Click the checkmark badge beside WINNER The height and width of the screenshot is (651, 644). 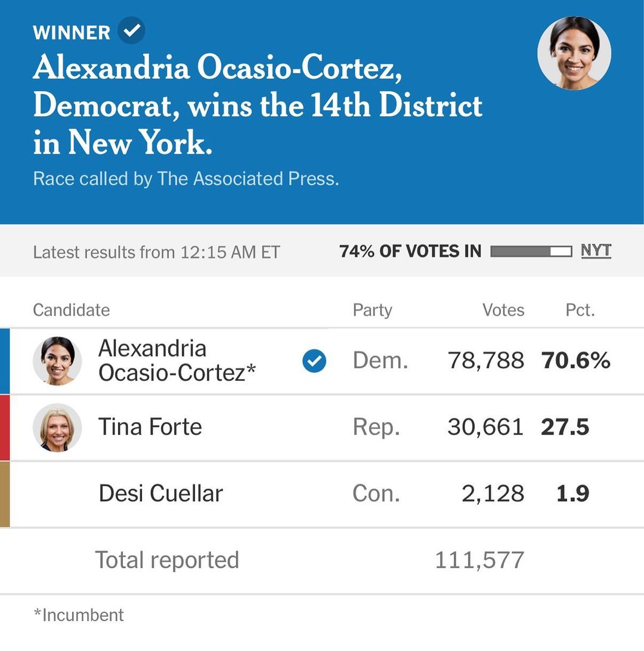pos(131,31)
